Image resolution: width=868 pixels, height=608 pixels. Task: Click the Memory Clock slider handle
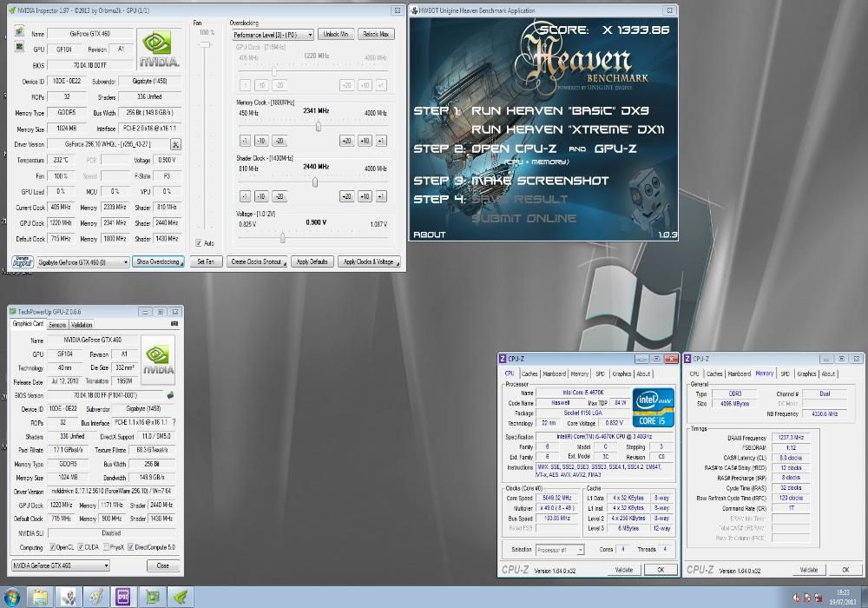click(319, 127)
